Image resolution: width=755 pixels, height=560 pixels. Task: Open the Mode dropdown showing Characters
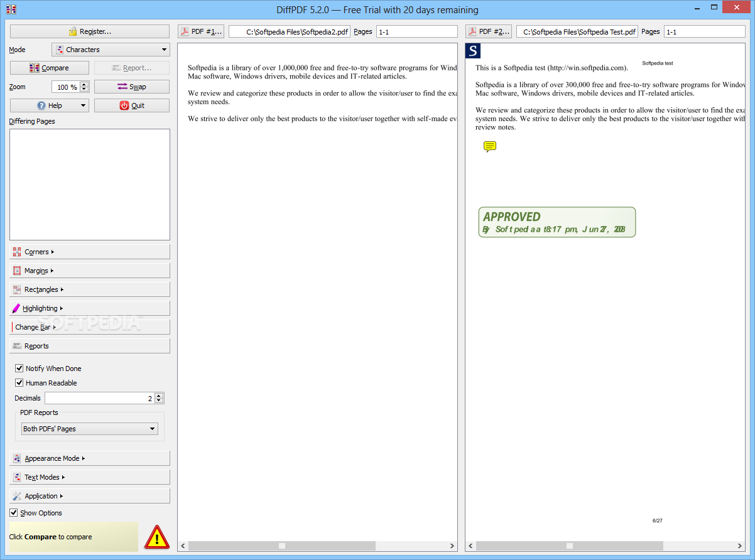tap(111, 50)
